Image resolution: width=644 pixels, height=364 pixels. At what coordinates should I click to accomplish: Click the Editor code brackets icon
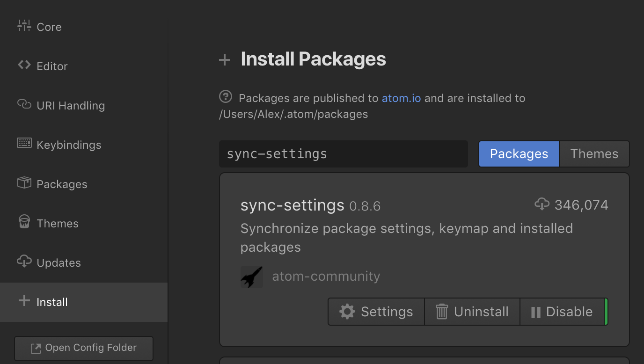[24, 65]
